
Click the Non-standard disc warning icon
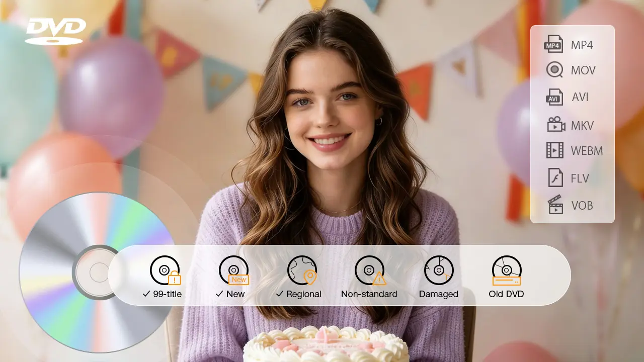click(x=370, y=270)
